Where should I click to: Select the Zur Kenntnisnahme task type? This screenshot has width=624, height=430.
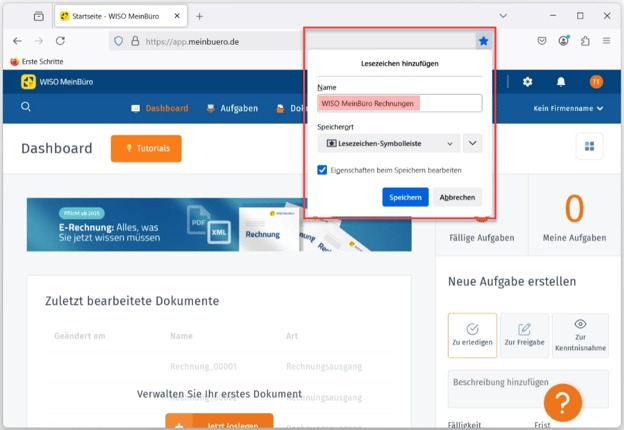580,335
